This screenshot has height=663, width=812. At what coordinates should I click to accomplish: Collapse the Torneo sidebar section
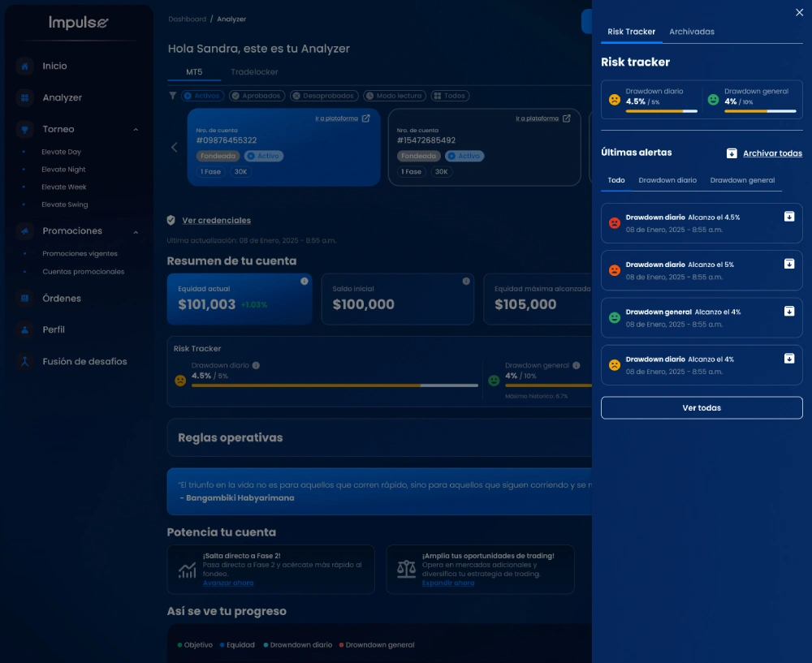136,129
